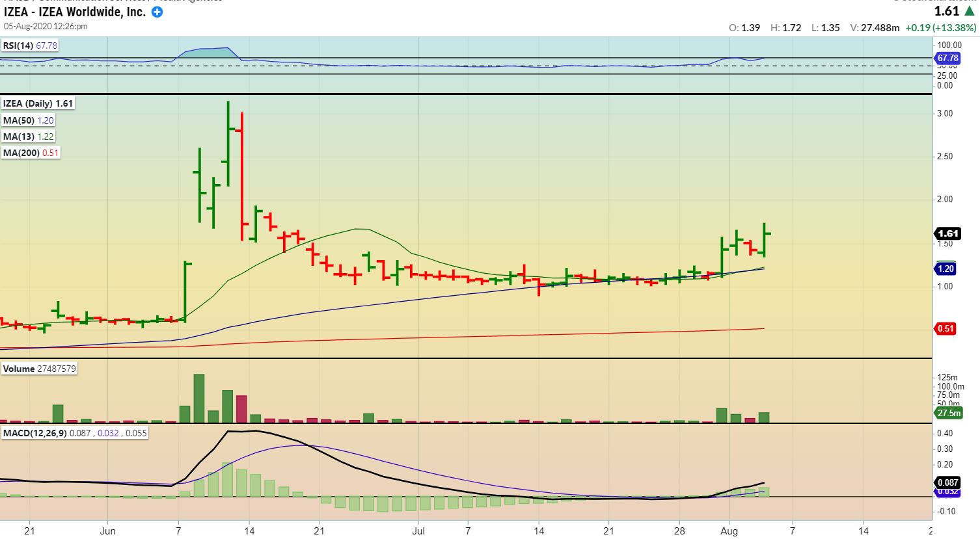980x539 pixels.
Task: Click the Jul label on the date axis
Action: 418,531
